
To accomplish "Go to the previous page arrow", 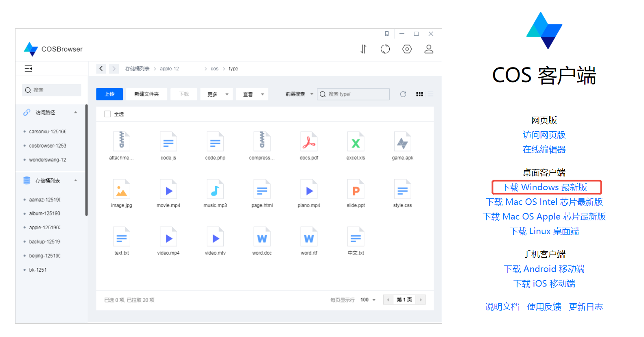I will click(388, 300).
